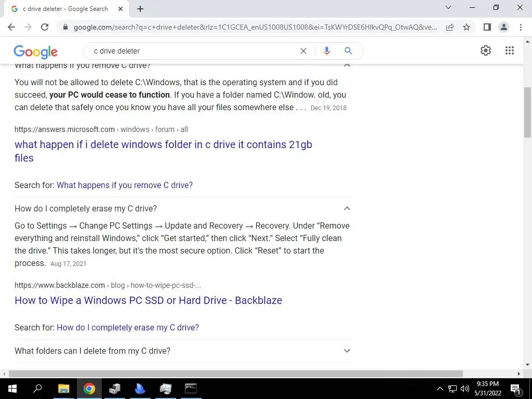Image resolution: width=532 pixels, height=399 pixels.
Task: Open the Google apps grid
Action: [x=510, y=50]
